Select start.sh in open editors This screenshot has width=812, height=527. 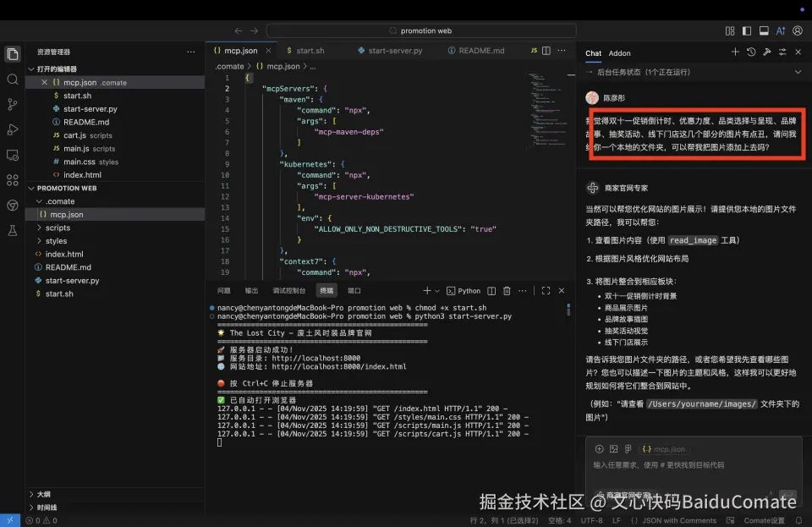[x=77, y=96]
